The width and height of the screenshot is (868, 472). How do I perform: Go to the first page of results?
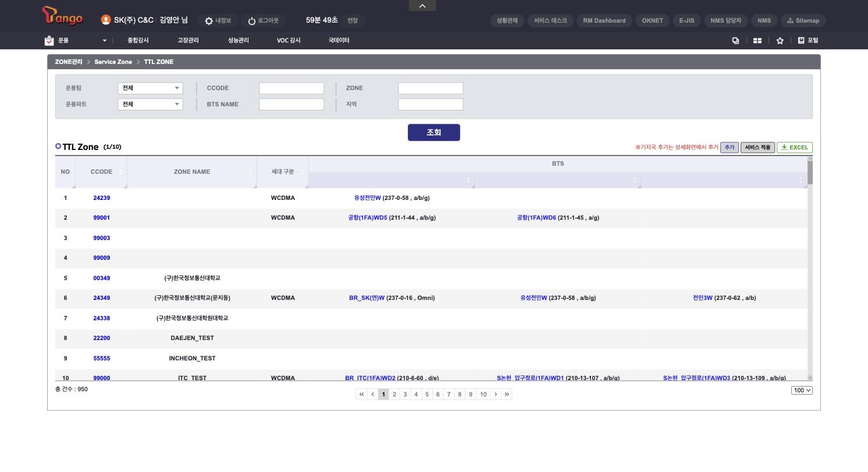(361, 394)
